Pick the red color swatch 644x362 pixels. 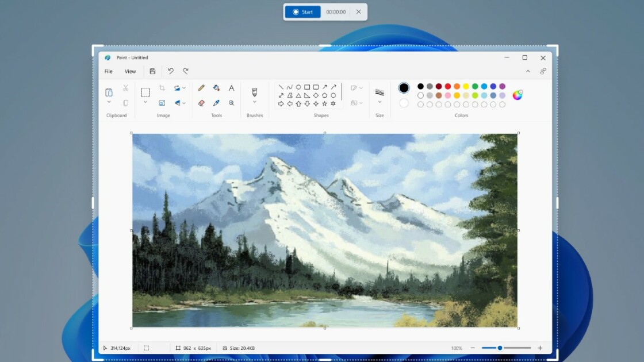448,86
